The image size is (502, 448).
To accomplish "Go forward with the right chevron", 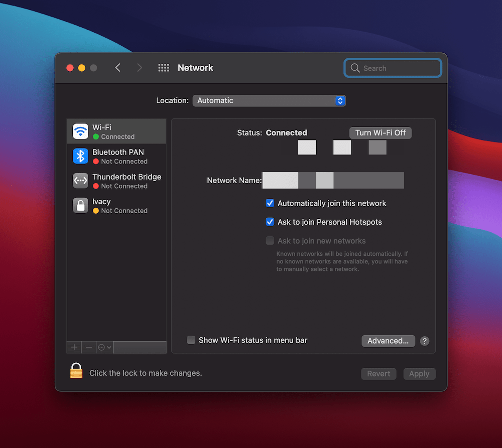I will 139,68.
